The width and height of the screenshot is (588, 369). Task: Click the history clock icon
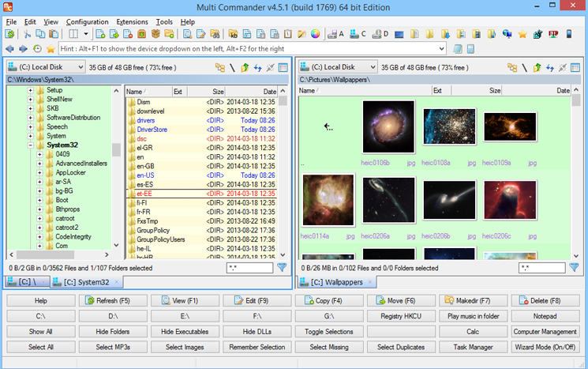click(x=37, y=49)
